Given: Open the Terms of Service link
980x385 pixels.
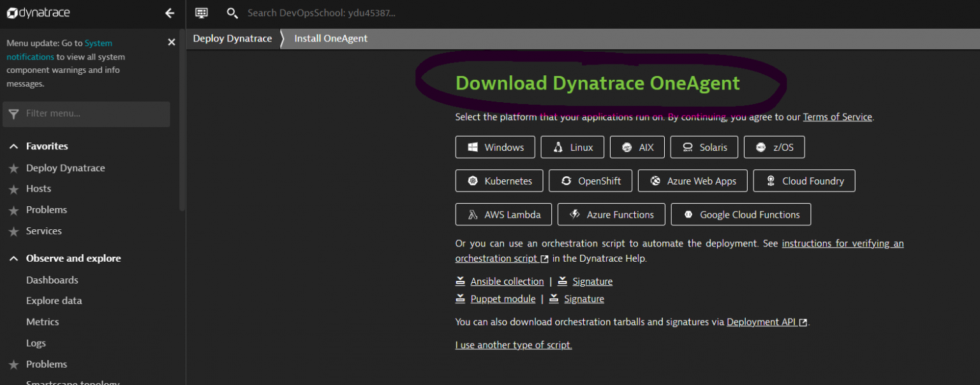Looking at the screenshot, I should tap(837, 117).
